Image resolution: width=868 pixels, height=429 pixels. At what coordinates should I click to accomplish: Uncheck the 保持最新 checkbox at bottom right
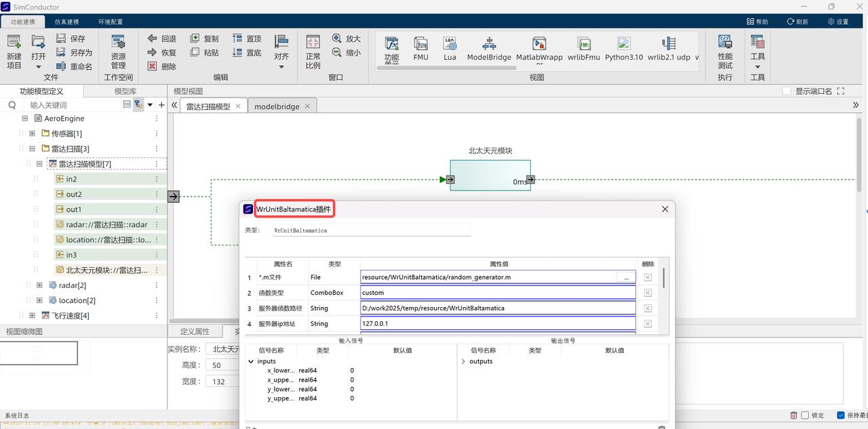[841, 415]
